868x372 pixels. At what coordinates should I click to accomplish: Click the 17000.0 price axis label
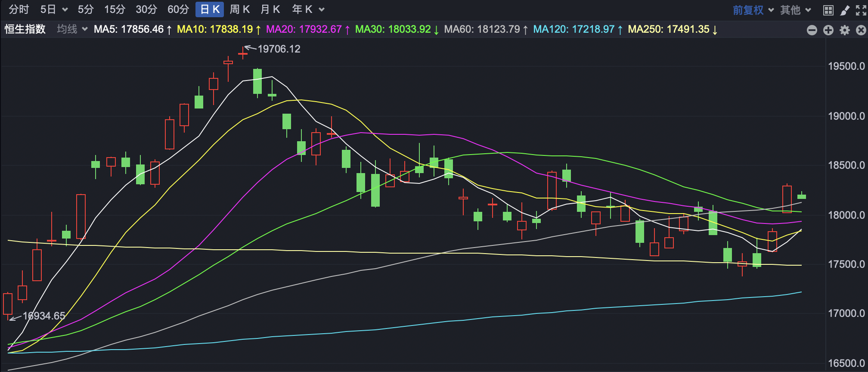tap(846, 313)
